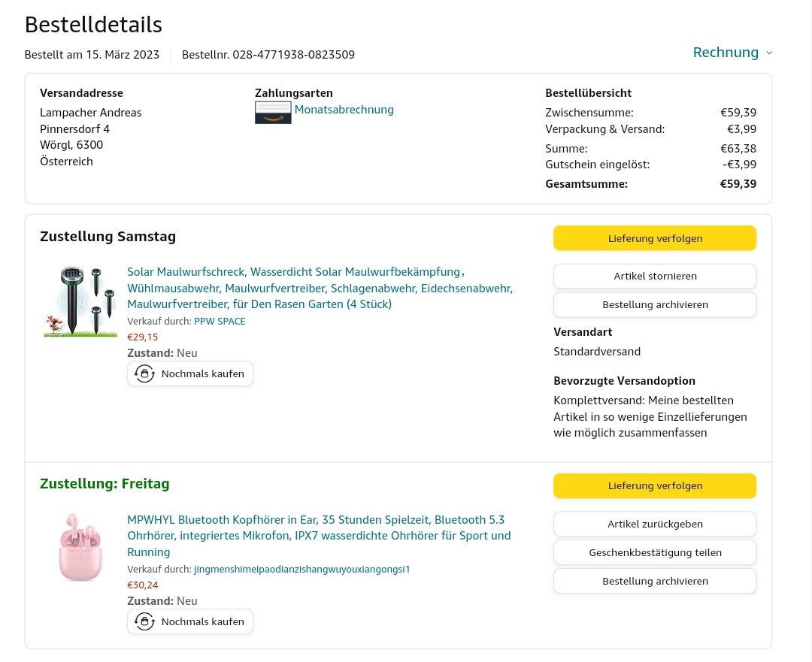Click Geschenkbestätigung teilen button
Viewport: 812px width, 662px height.
point(655,552)
